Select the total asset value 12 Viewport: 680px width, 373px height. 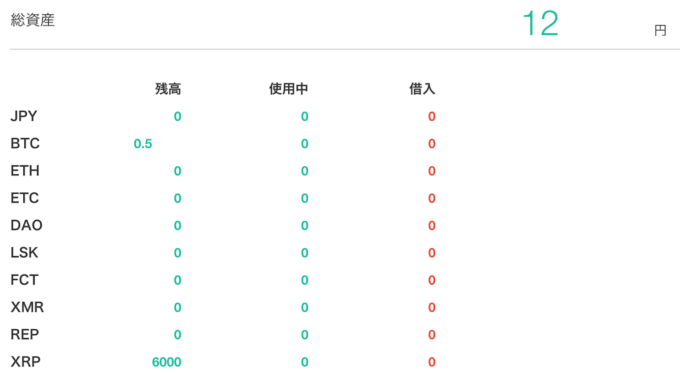pyautogui.click(x=540, y=24)
